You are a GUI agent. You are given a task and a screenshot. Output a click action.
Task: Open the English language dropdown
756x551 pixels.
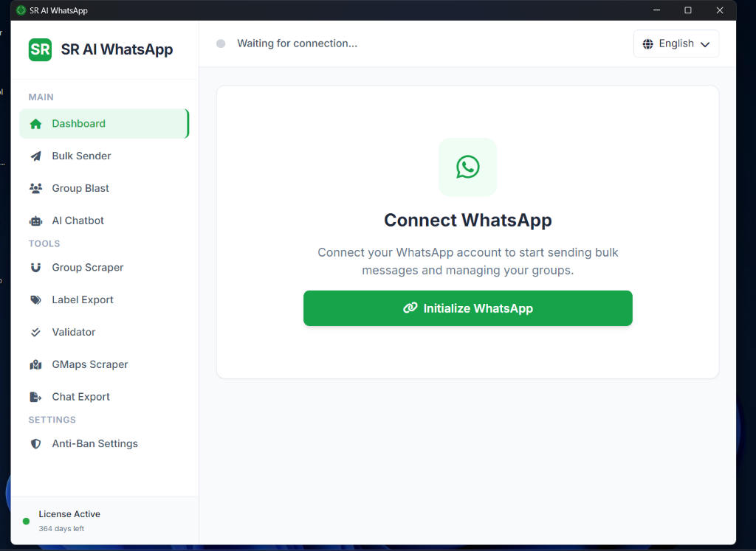(x=676, y=44)
